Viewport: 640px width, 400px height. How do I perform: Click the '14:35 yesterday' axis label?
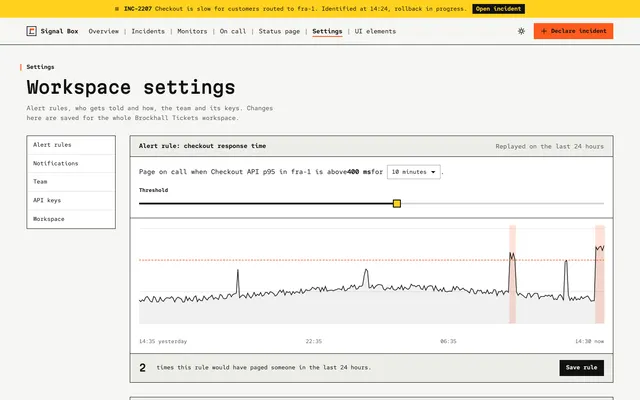click(163, 341)
